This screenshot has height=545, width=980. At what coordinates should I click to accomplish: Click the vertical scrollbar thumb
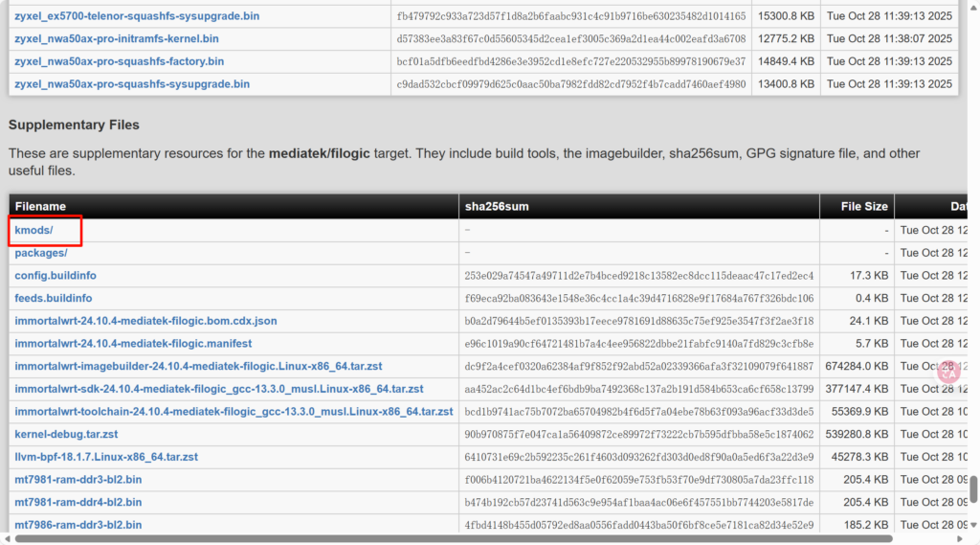pyautogui.click(x=972, y=488)
